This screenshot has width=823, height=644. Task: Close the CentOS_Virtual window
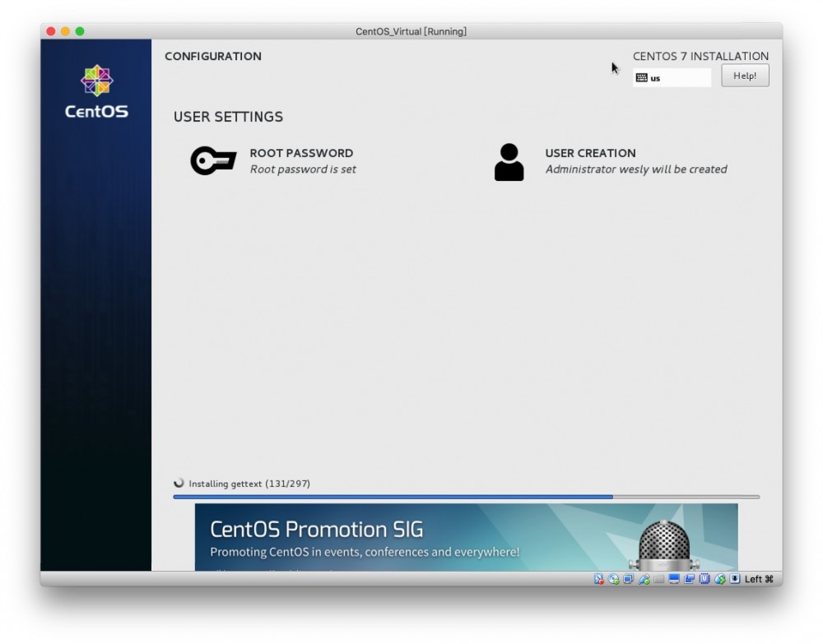pyautogui.click(x=51, y=31)
